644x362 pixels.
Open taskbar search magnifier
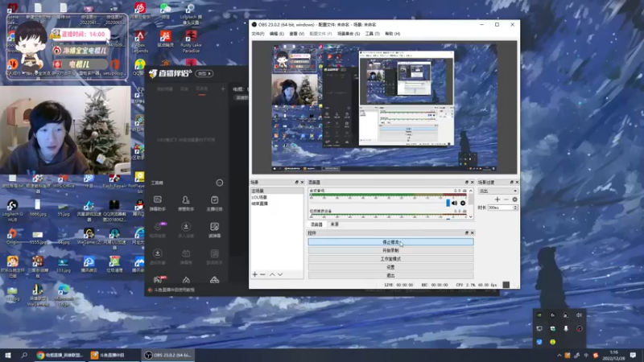(24, 355)
